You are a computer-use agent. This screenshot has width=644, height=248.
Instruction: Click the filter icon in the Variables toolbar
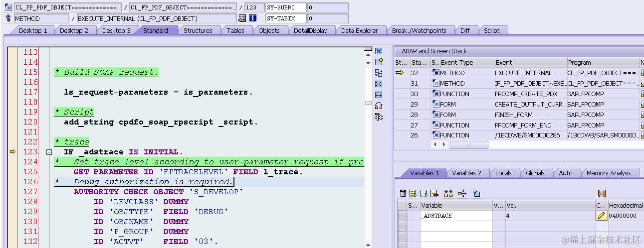(476, 193)
